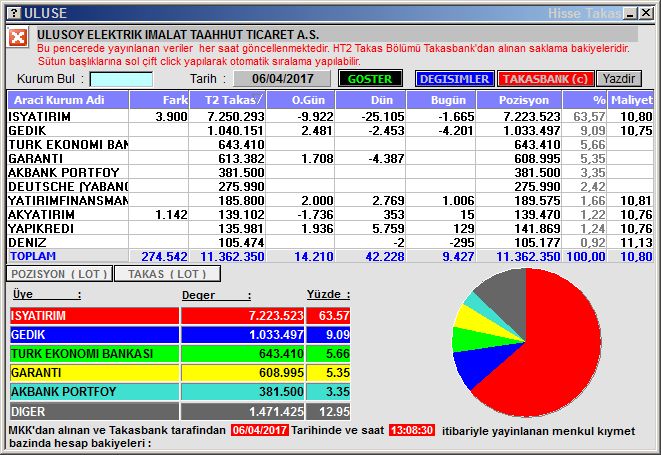
Task: Click the red footer date 06/04/2017
Action: pos(259,430)
